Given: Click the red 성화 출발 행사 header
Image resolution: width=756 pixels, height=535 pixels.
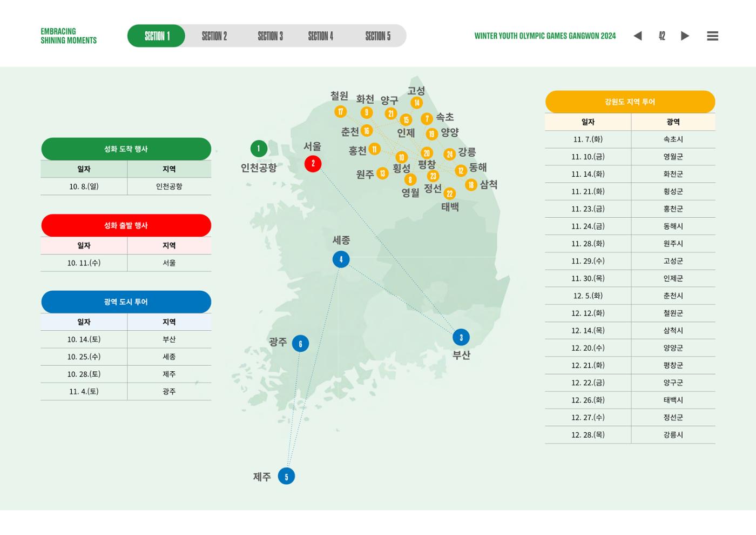Looking at the screenshot, I should click(x=126, y=225).
